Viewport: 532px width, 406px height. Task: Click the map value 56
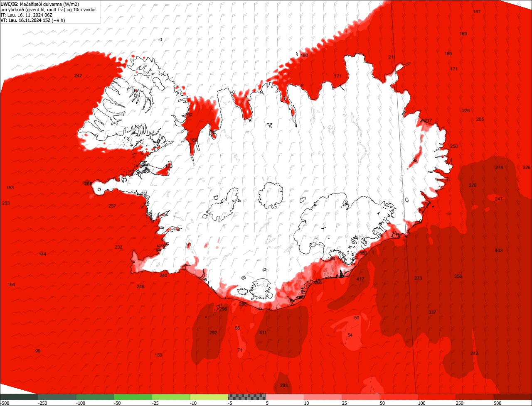[237, 328]
